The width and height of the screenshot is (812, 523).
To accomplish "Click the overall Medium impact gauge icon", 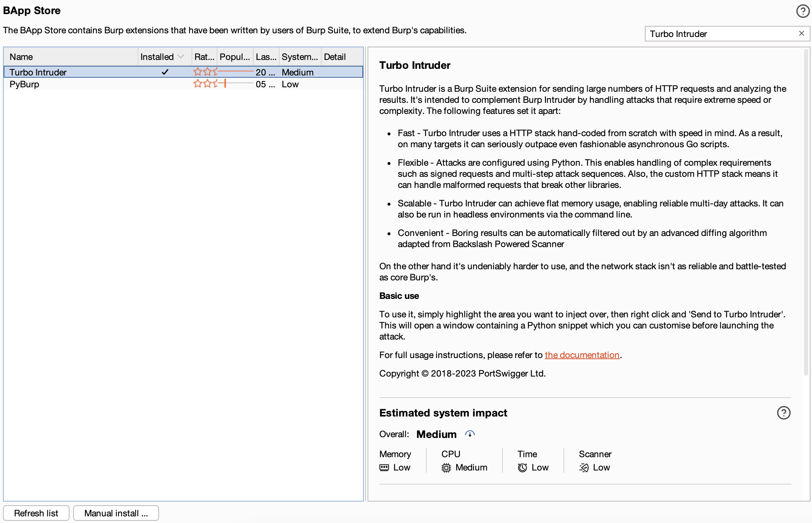I will pos(470,434).
